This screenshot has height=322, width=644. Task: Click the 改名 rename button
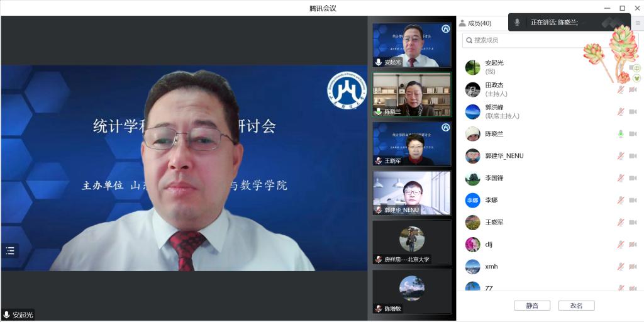pyautogui.click(x=576, y=306)
